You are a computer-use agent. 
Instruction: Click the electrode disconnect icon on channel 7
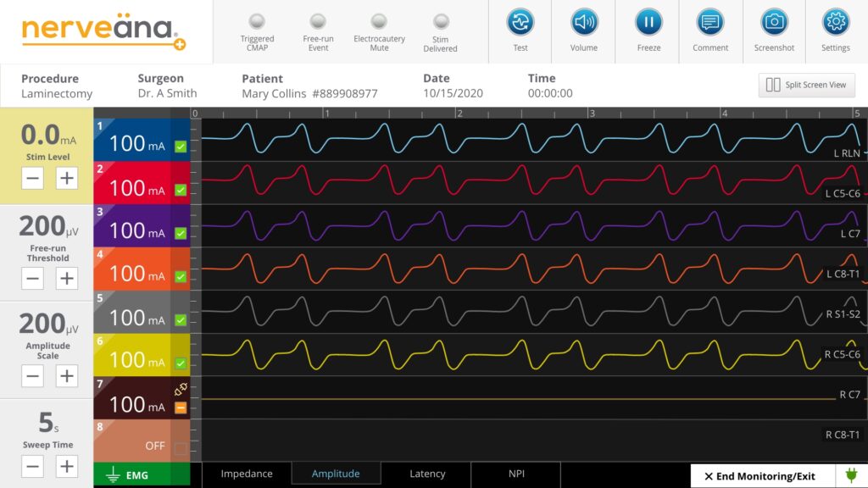180,390
